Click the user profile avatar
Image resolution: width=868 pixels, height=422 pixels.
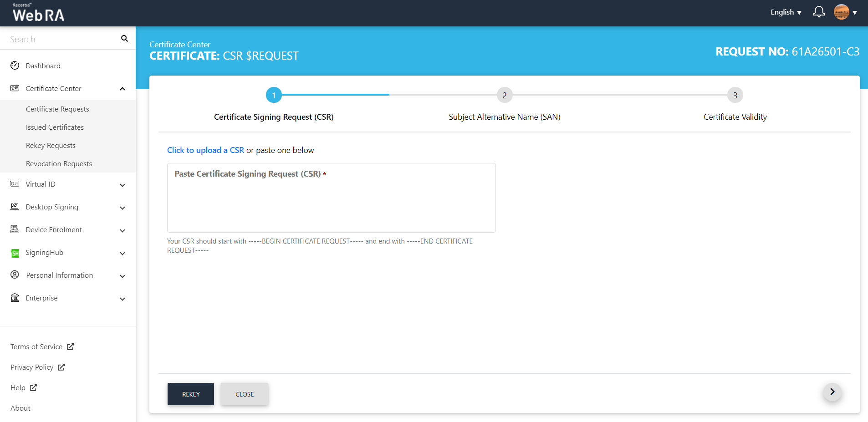841,12
